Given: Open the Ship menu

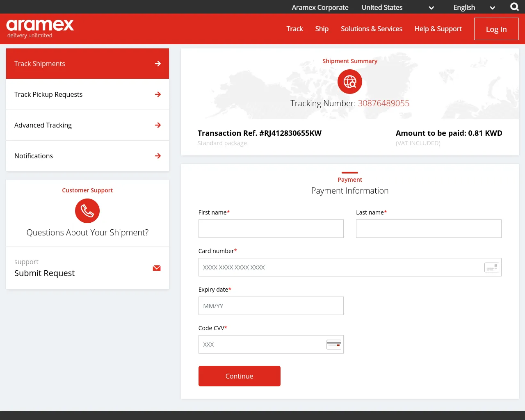Looking at the screenshot, I should pos(322,29).
